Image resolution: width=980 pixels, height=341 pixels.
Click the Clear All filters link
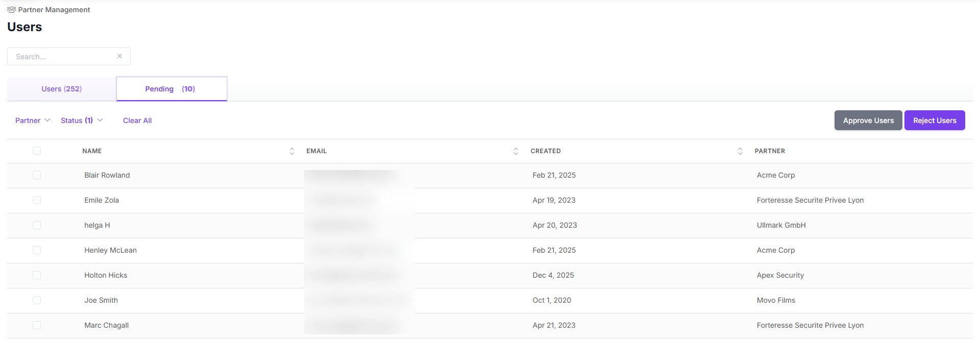[x=137, y=120]
